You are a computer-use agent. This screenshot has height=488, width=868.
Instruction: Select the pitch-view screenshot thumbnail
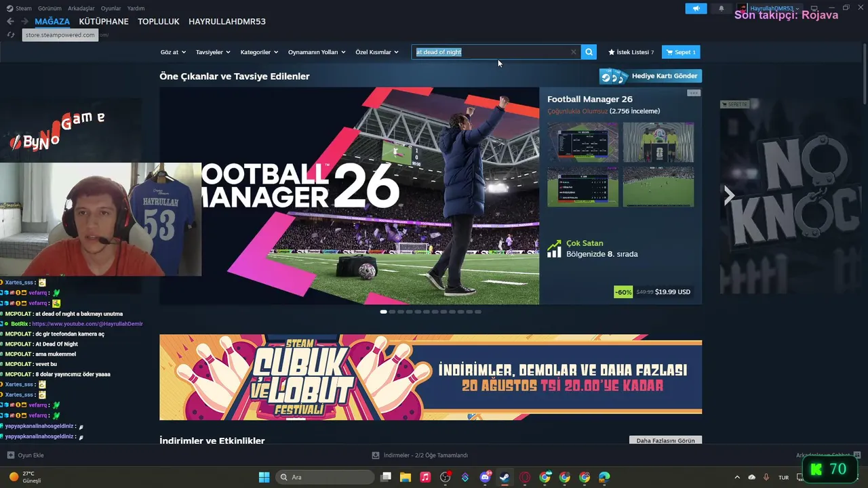click(x=658, y=187)
